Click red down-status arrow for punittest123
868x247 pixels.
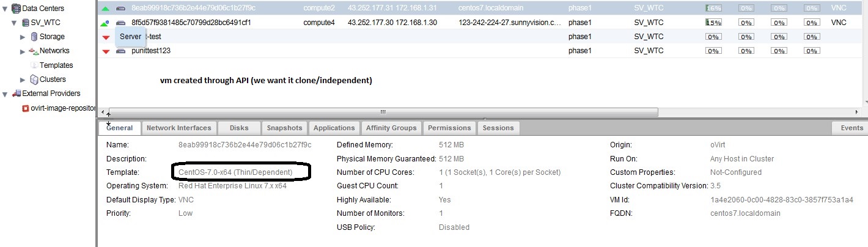tap(106, 51)
